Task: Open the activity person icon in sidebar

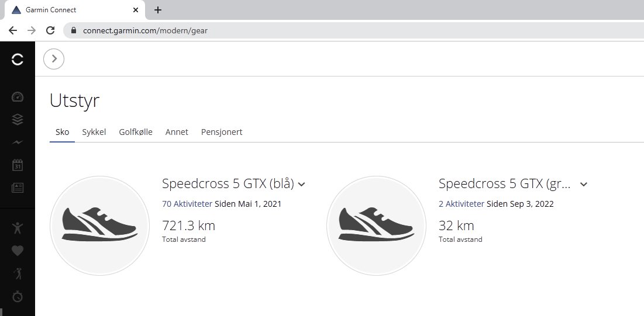Action: point(18,228)
